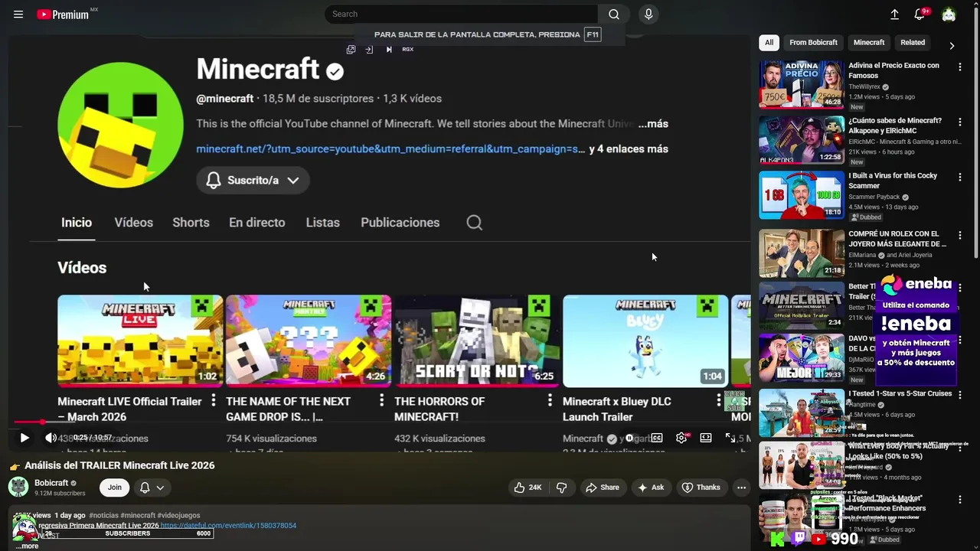Switch to theater mode in the player

pyautogui.click(x=706, y=438)
